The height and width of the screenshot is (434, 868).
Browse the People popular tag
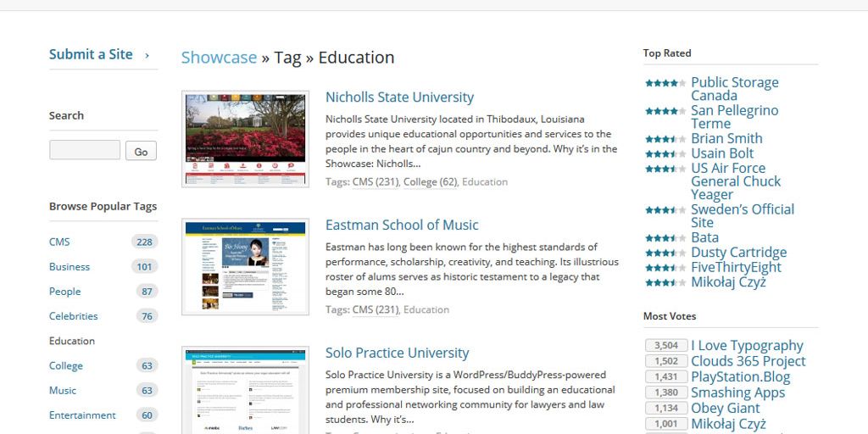[64, 292]
